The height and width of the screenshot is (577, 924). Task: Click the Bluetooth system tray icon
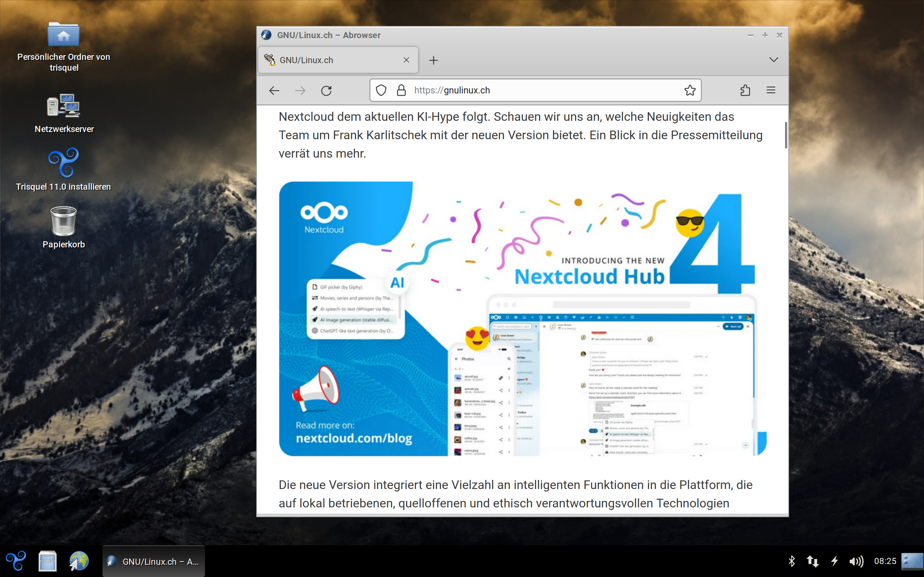pyautogui.click(x=792, y=562)
